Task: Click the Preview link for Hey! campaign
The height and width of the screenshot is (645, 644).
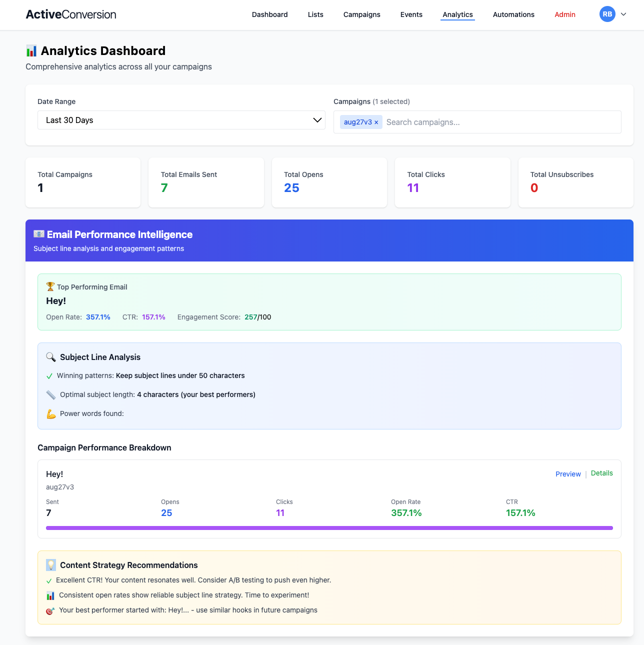Action: point(568,474)
